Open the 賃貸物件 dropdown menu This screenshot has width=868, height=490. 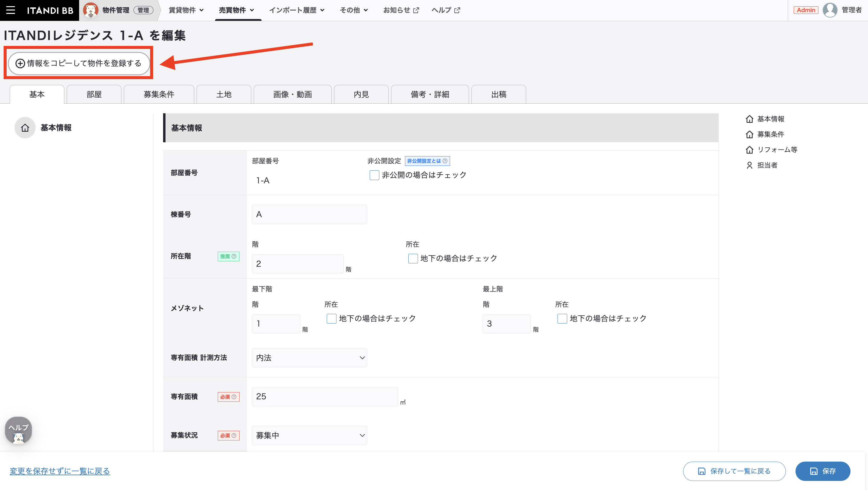click(x=186, y=10)
